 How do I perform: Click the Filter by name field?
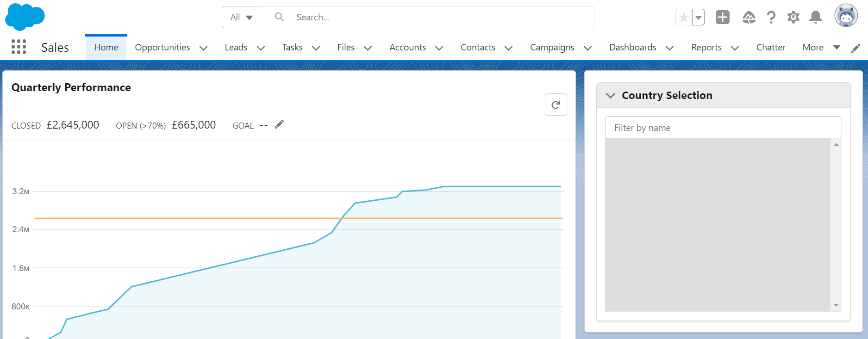(723, 127)
